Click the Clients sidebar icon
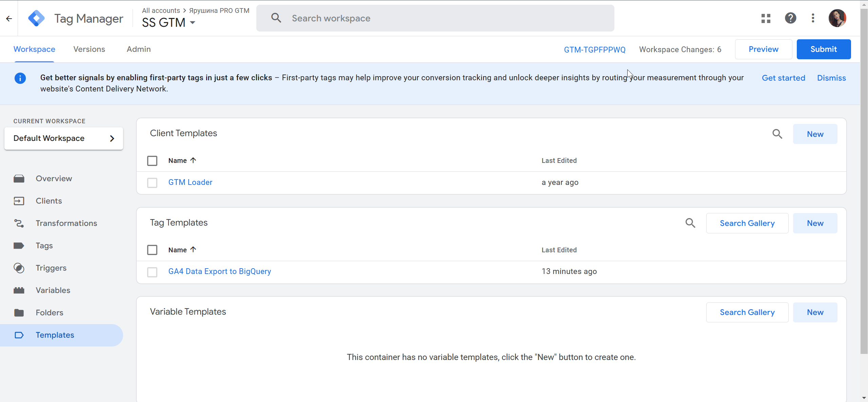Image resolution: width=868 pixels, height=402 pixels. pyautogui.click(x=19, y=201)
